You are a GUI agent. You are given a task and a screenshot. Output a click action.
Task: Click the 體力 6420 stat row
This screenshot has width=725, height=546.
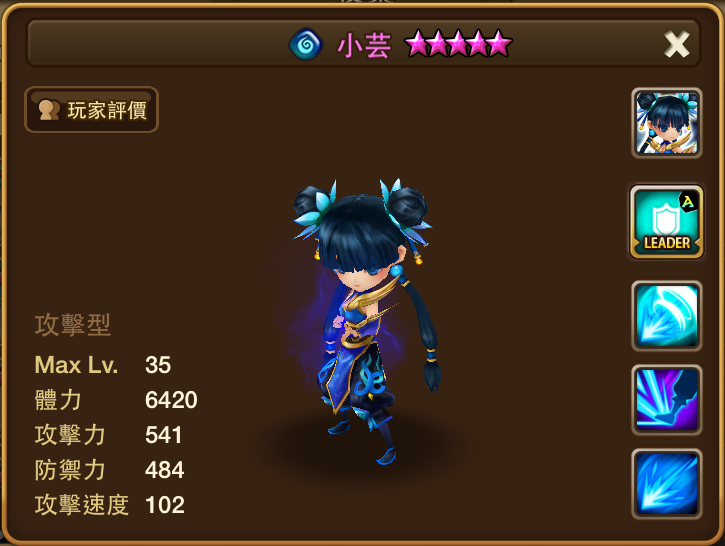[116, 400]
